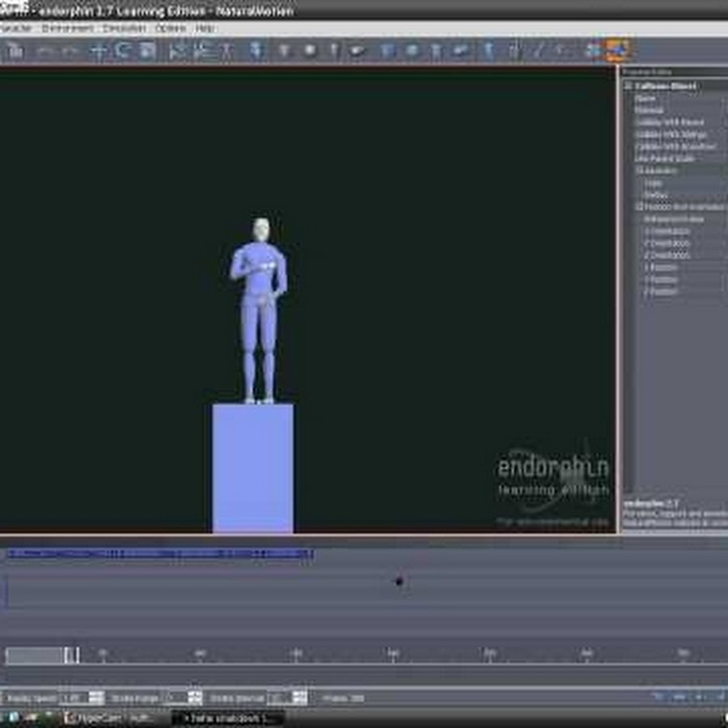Viewport: 728px width, 728px height.
Task: Select the scale tool box icon
Action: point(148,50)
